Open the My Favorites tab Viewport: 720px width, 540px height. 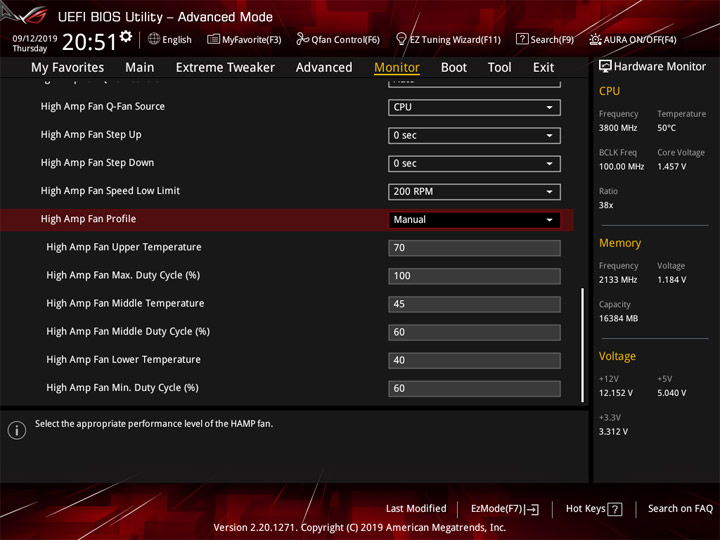pos(68,68)
